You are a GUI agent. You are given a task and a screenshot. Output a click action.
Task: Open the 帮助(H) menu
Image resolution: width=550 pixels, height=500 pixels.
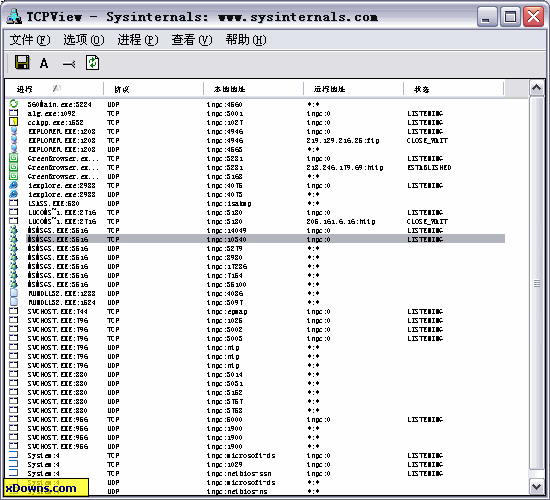click(x=246, y=40)
